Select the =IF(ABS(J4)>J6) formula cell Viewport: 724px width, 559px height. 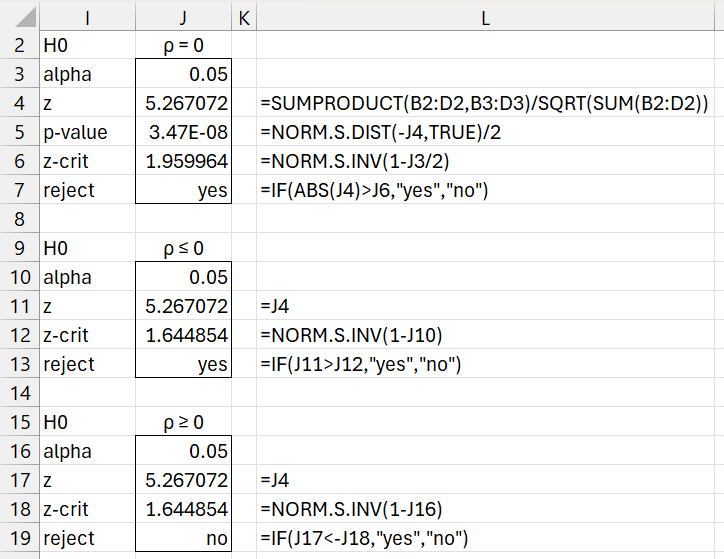click(x=373, y=190)
